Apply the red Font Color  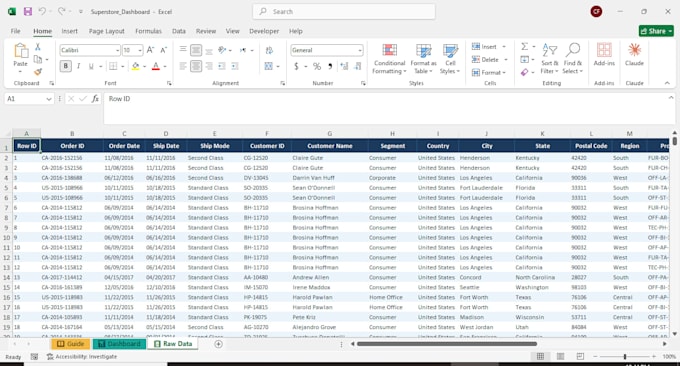156,66
